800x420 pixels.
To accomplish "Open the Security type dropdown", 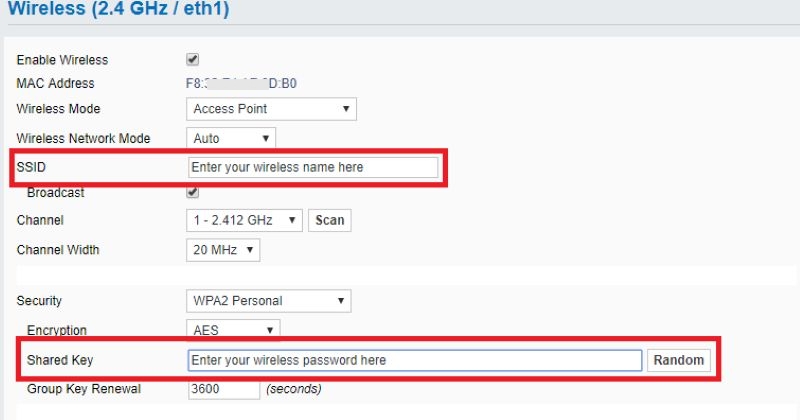I will (269, 300).
